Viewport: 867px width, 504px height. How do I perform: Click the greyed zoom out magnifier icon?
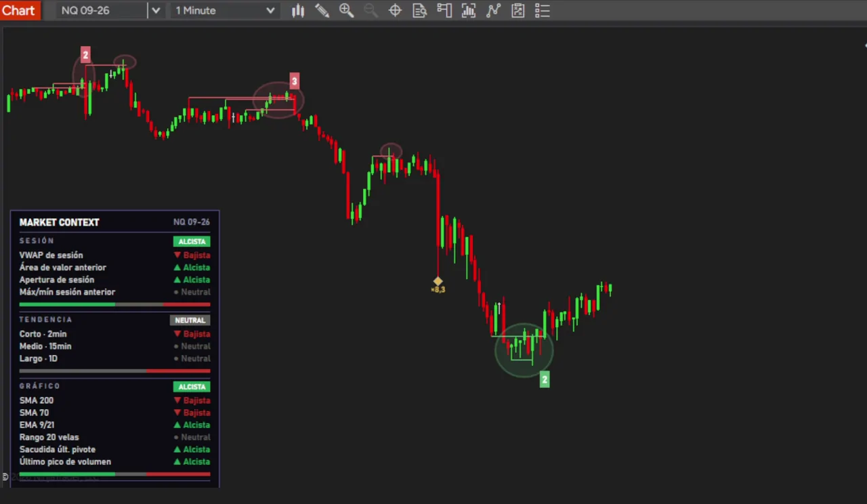[x=371, y=11]
